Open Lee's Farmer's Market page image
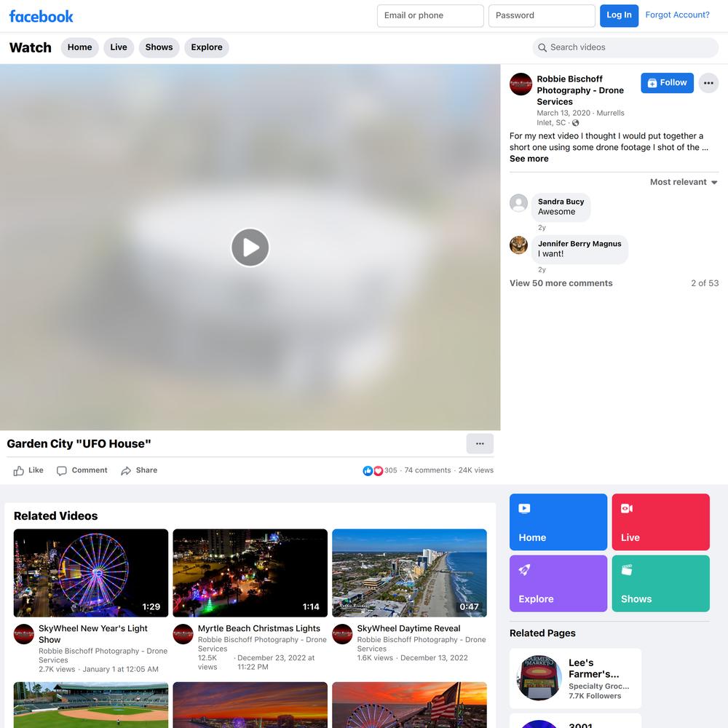 point(539,678)
